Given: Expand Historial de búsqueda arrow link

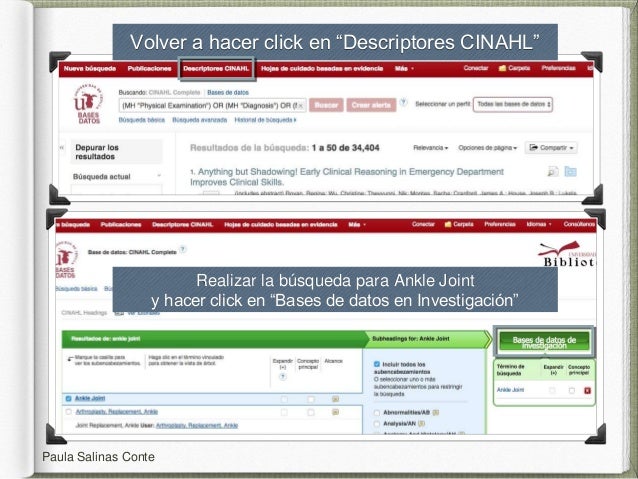Looking at the screenshot, I should pos(265,120).
